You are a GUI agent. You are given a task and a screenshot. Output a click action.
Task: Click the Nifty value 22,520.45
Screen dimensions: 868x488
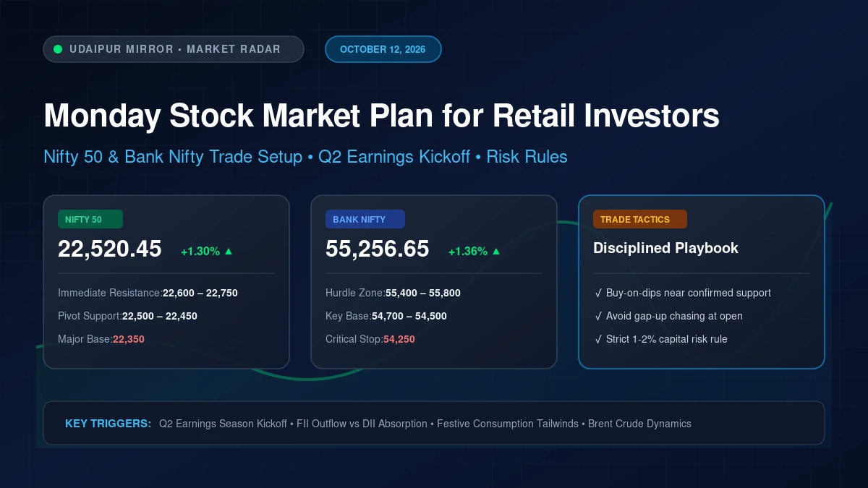110,249
